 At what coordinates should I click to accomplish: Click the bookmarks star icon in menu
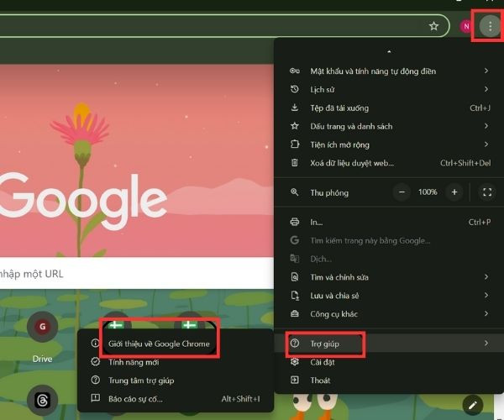point(295,126)
